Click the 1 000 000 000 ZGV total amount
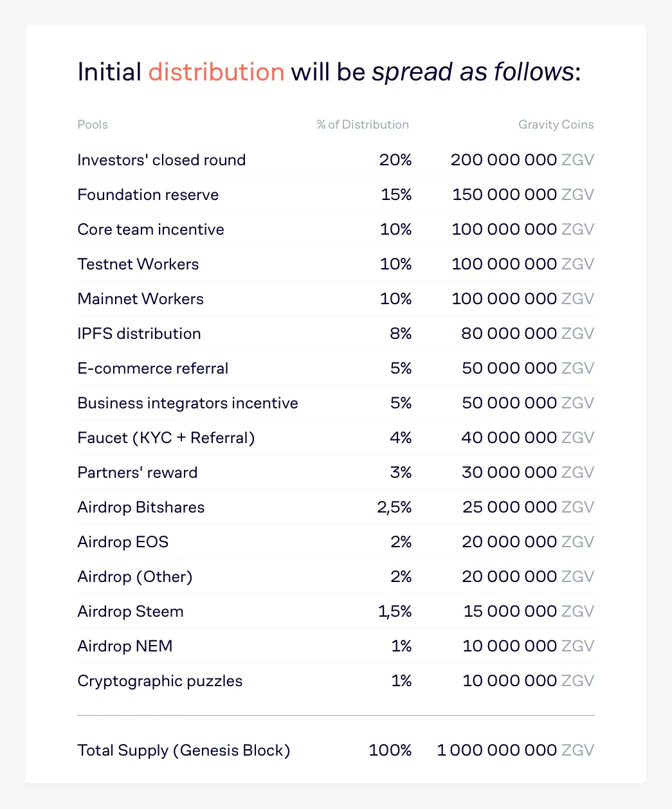 (516, 750)
